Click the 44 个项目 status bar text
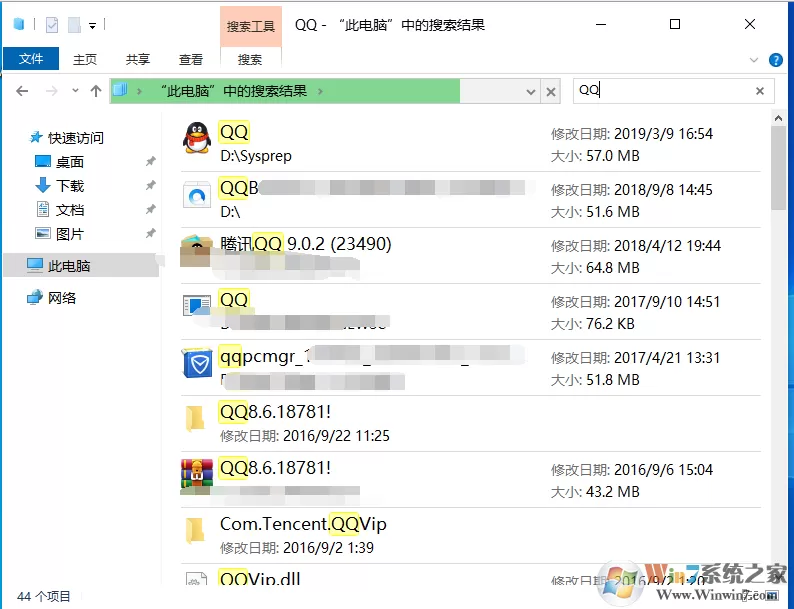The height and width of the screenshot is (609, 794). (44, 596)
